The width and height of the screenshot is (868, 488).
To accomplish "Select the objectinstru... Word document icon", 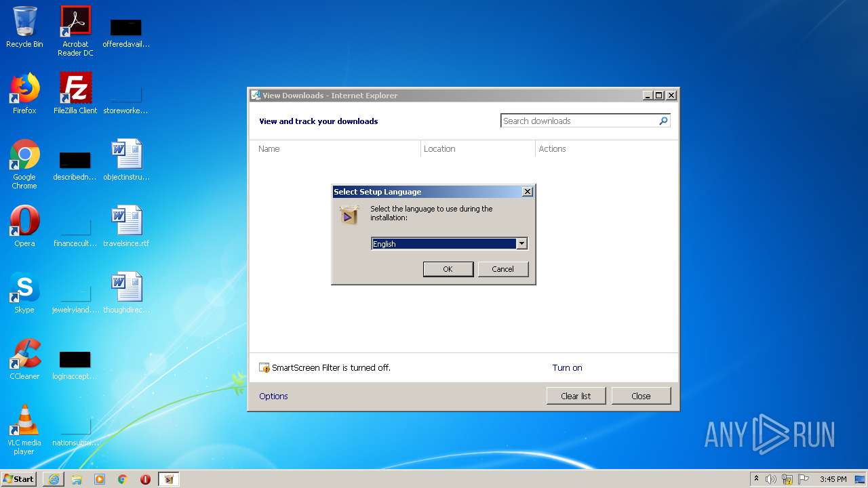I will (126, 160).
